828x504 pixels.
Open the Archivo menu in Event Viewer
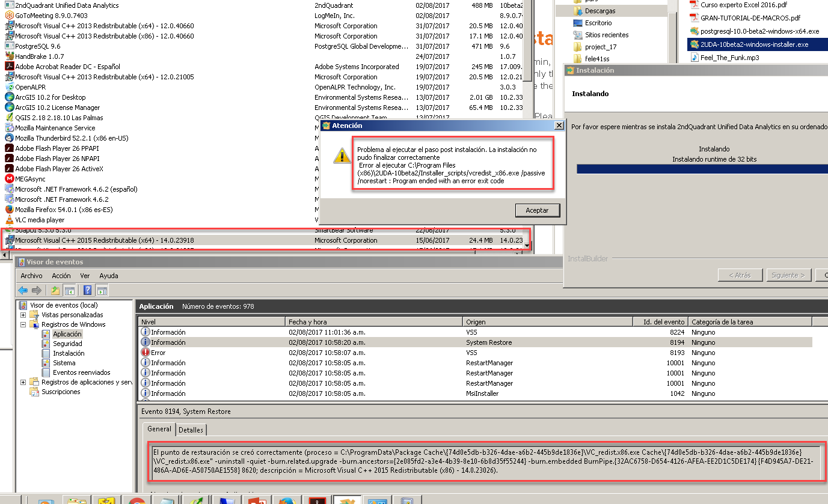coord(31,276)
